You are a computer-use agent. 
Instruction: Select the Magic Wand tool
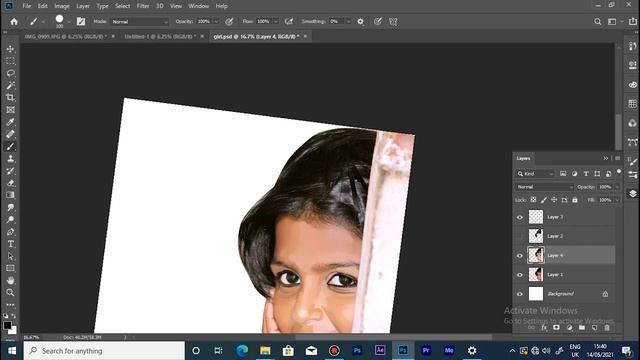coord(11,85)
